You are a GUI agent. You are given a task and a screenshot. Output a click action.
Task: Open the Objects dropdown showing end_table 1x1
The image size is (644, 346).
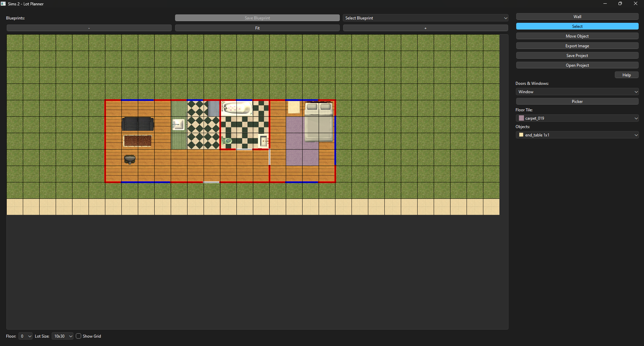577,135
